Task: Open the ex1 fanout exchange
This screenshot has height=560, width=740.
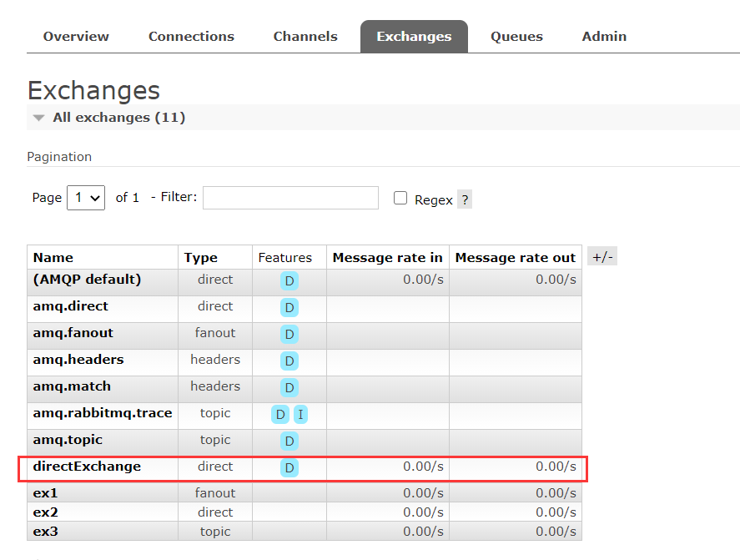Action: click(x=45, y=493)
